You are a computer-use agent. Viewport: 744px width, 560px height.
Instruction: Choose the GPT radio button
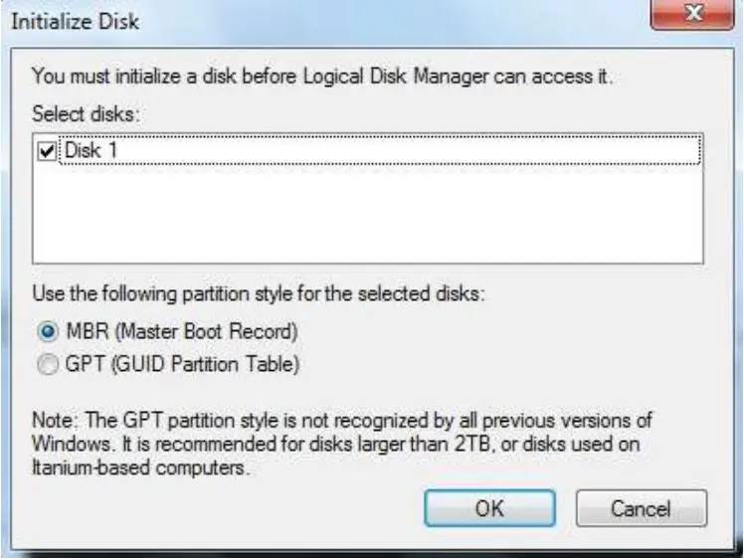pos(44,365)
